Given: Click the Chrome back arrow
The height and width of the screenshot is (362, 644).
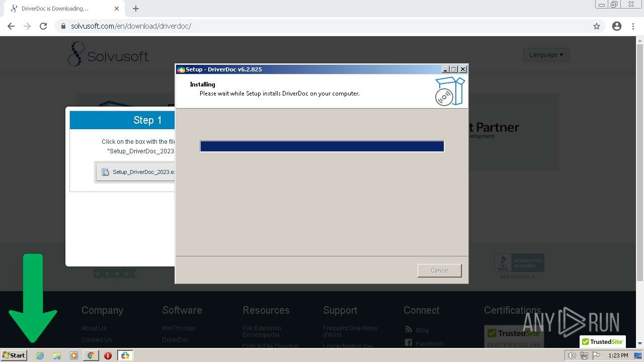Looking at the screenshot, I should 11,26.
